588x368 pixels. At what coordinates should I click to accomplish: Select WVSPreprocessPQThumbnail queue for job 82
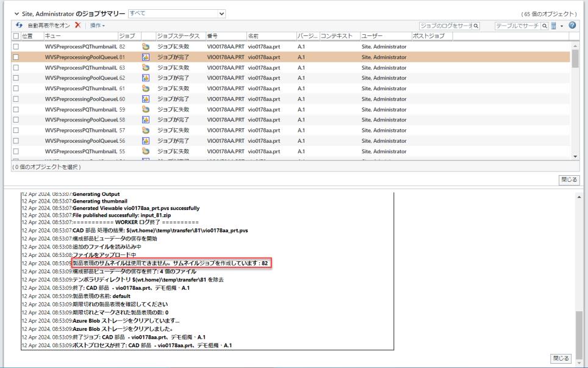81,46
